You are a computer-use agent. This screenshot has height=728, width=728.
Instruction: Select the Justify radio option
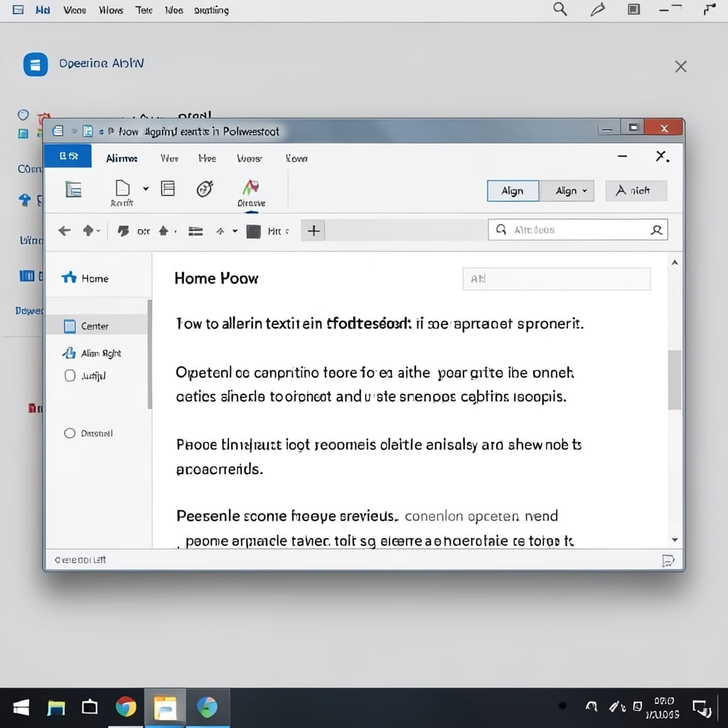(70, 375)
